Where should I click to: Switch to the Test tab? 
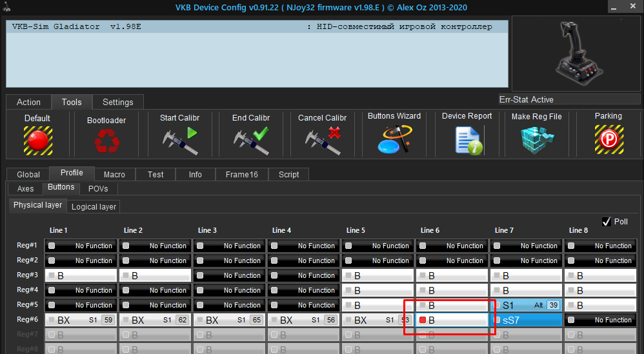(x=156, y=174)
